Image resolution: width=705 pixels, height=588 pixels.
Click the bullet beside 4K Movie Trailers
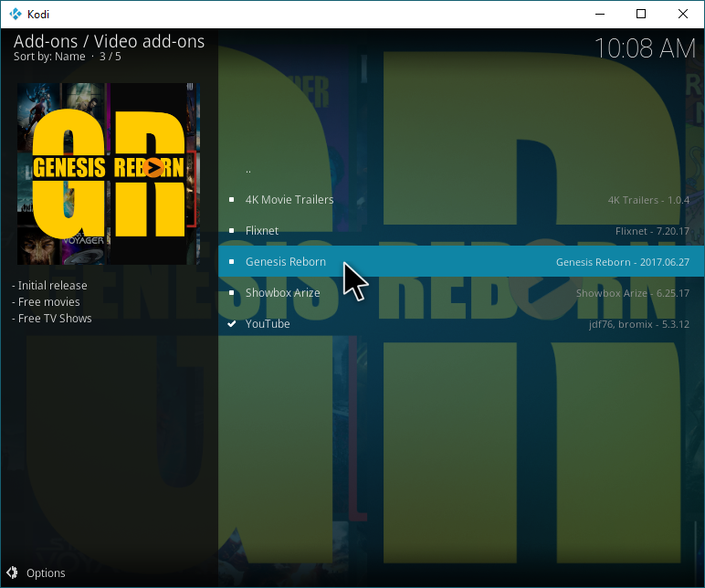pos(232,200)
